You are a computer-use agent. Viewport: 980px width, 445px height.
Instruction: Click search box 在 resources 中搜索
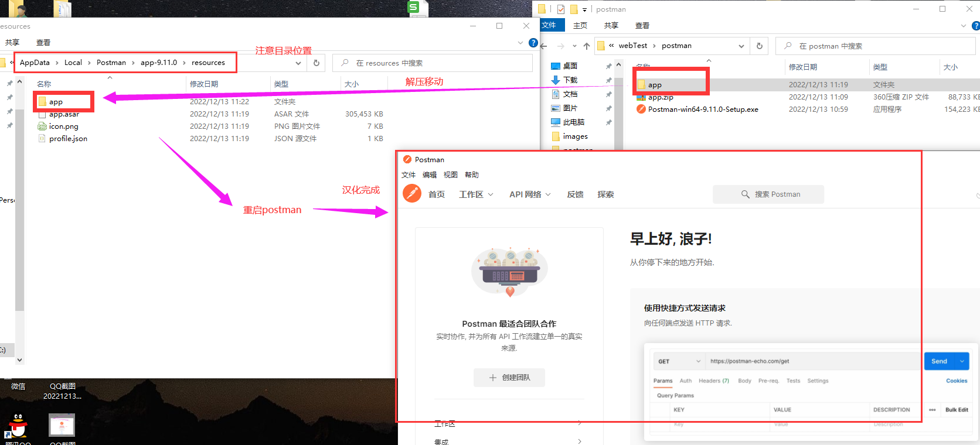pyautogui.click(x=433, y=63)
